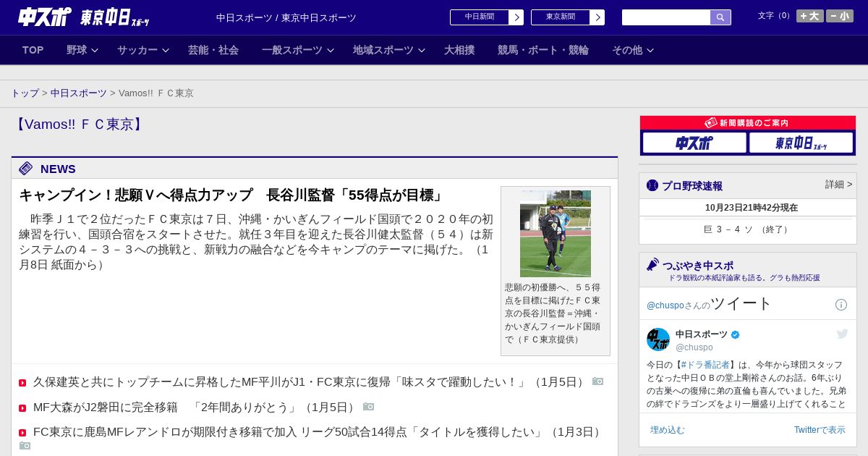This screenshot has height=456, width=868.
Task: Click 中日スポーツ breadcrumb link
Action: pos(79,93)
